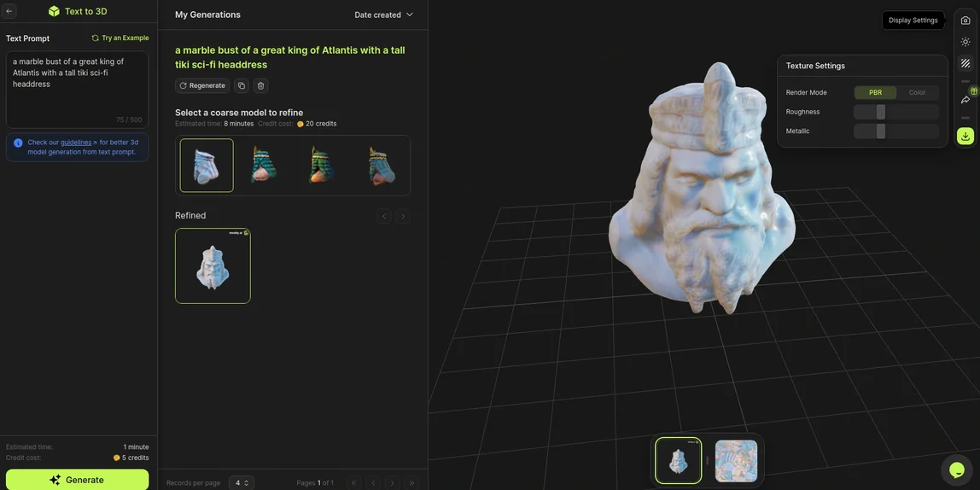Open the guidelines link
The height and width of the screenshot is (490, 980).
point(76,143)
